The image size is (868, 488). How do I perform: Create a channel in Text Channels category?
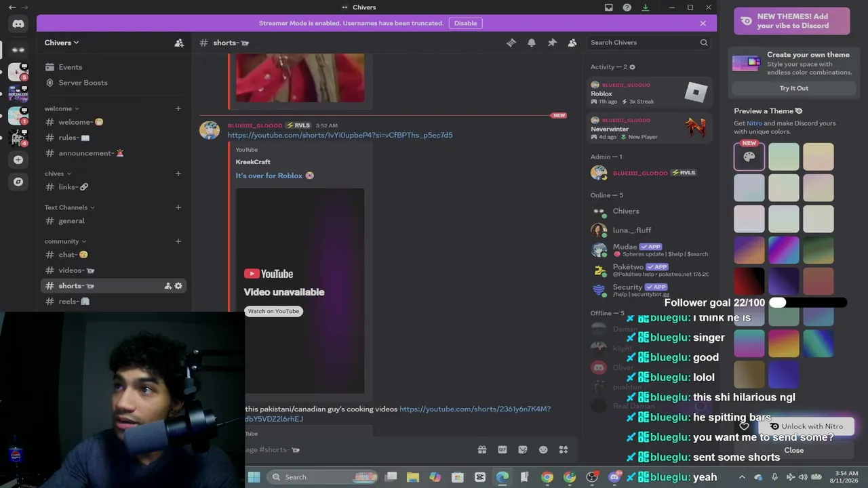[178, 207]
